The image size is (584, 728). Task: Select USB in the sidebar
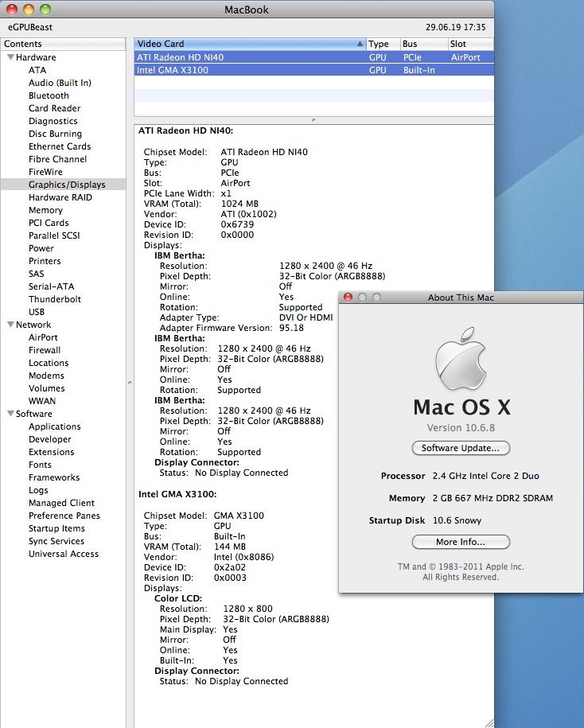(37, 312)
